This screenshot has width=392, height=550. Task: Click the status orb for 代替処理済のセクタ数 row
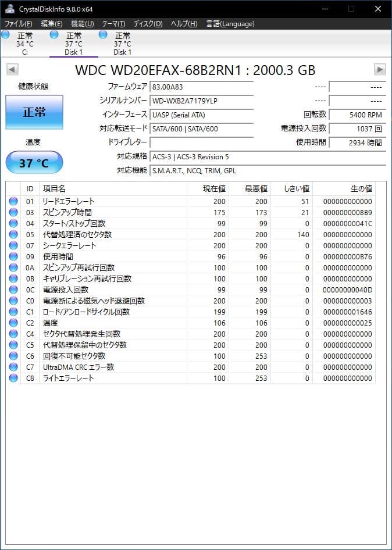13,234
